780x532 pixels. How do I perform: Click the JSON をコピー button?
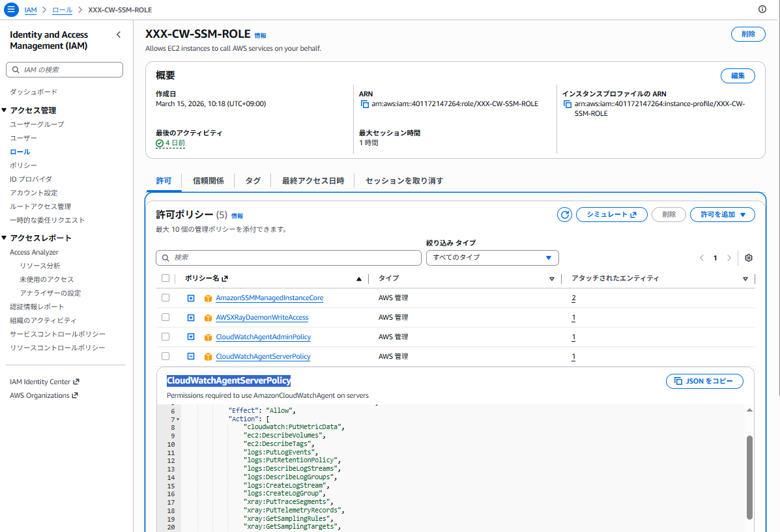click(704, 382)
